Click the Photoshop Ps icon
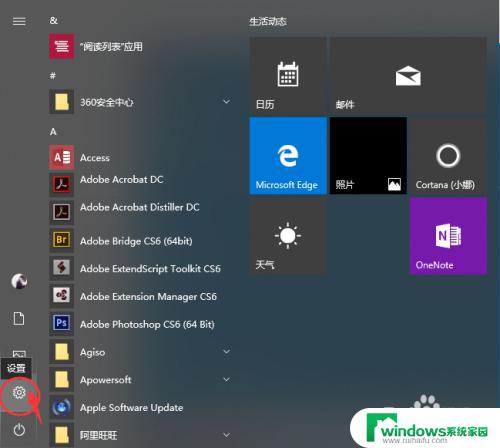Image resolution: width=500 pixels, height=448 pixels. (x=62, y=323)
